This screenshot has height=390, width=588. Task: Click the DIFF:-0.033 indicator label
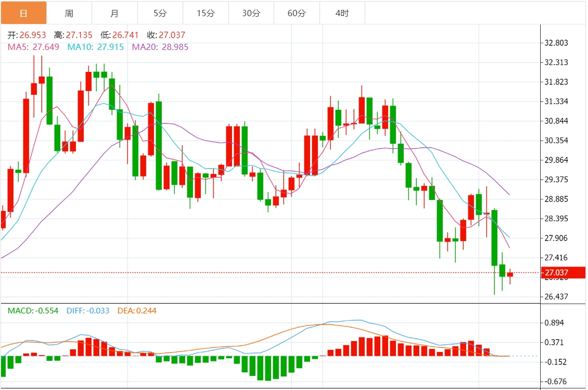tap(88, 311)
